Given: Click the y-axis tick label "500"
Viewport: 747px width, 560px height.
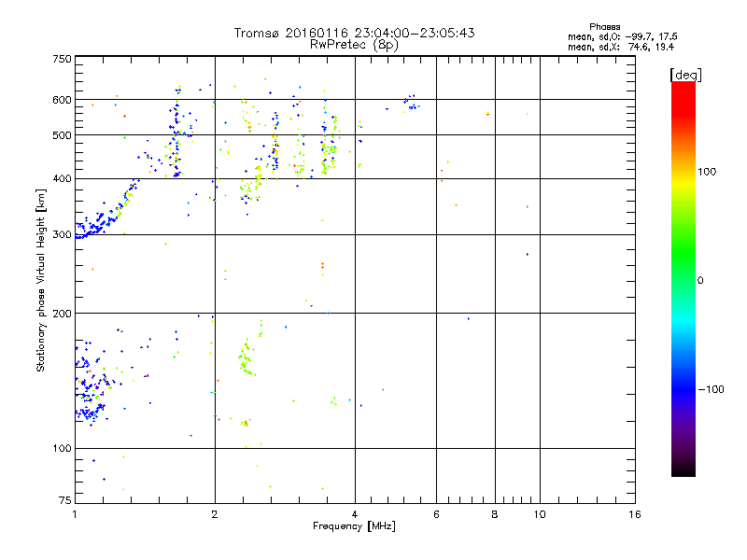Looking at the screenshot, I should pyautogui.click(x=62, y=135).
